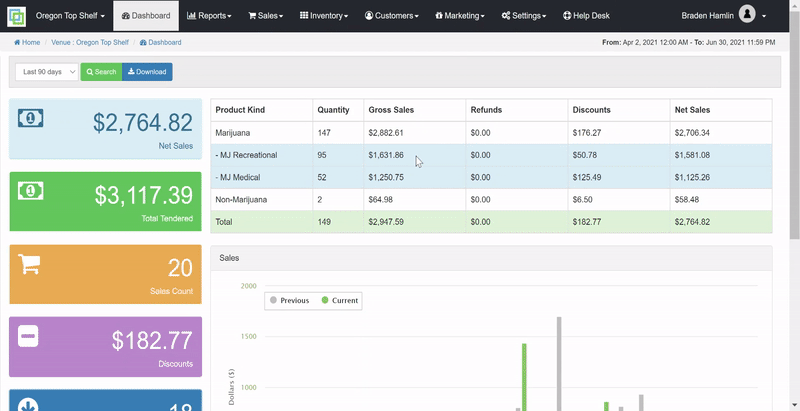Image resolution: width=800 pixels, height=411 pixels.
Task: Click the $2,764.82 Net Sales figure
Action: click(x=142, y=123)
